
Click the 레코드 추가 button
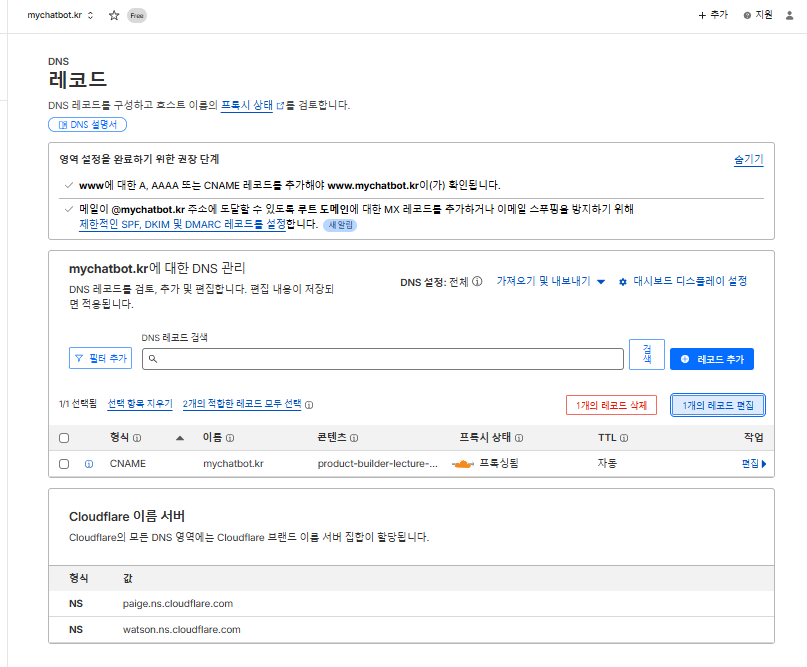coord(712,359)
